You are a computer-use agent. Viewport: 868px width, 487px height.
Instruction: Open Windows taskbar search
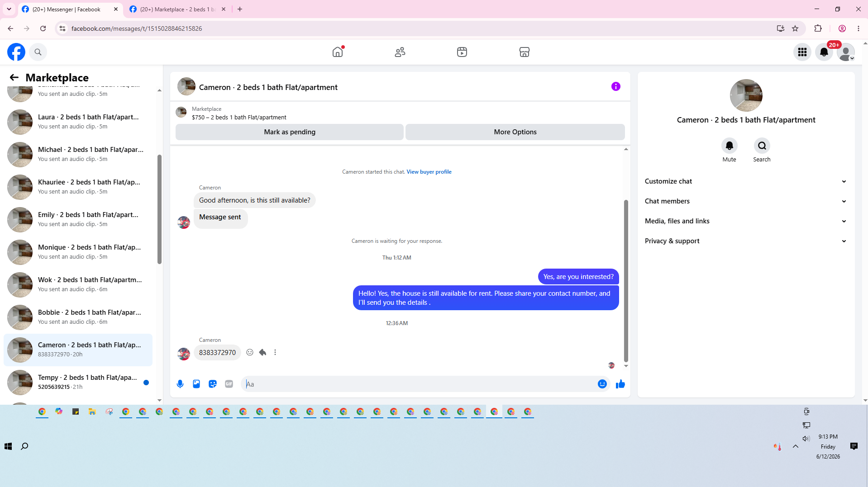pyautogui.click(x=24, y=446)
